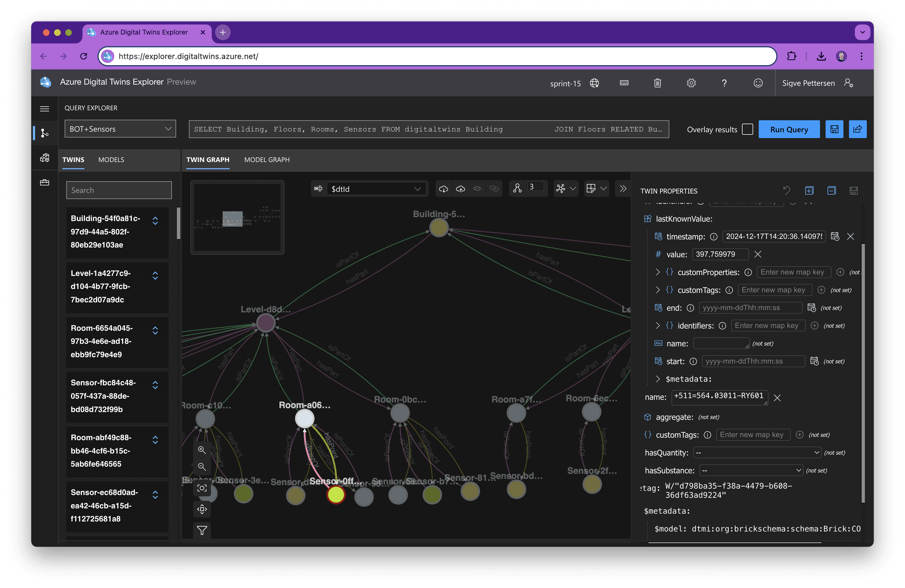Select the Building-5 node in the graph
Viewport: 905px width, 588px height.
pyautogui.click(x=439, y=228)
